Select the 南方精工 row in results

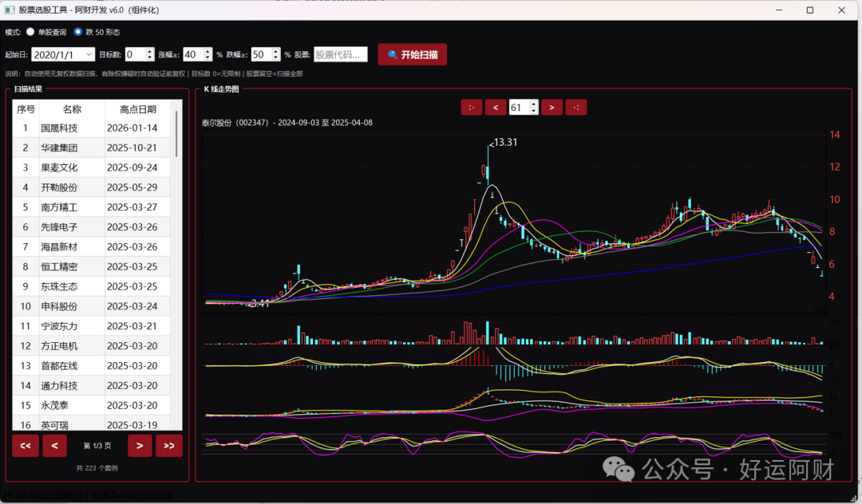point(92,207)
